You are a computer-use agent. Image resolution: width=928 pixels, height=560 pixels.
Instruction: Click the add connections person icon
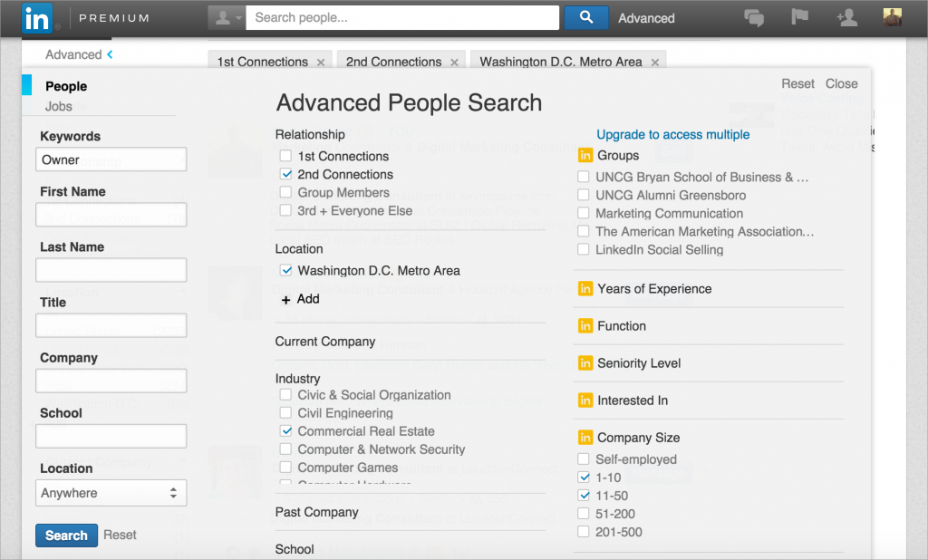pos(847,18)
